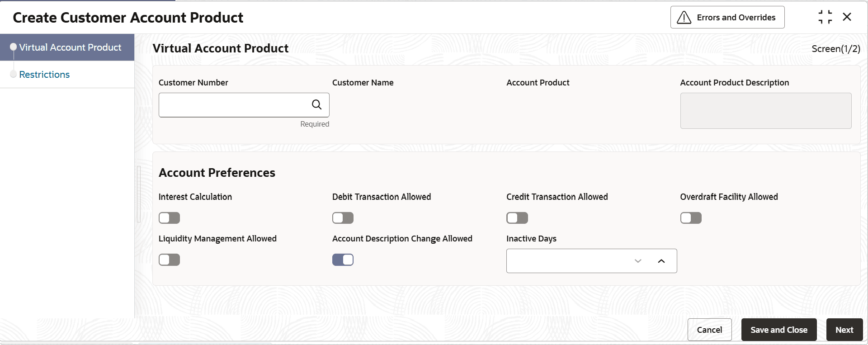Enable Credit Transaction Allowed switch
868x345 pixels.
[517, 218]
